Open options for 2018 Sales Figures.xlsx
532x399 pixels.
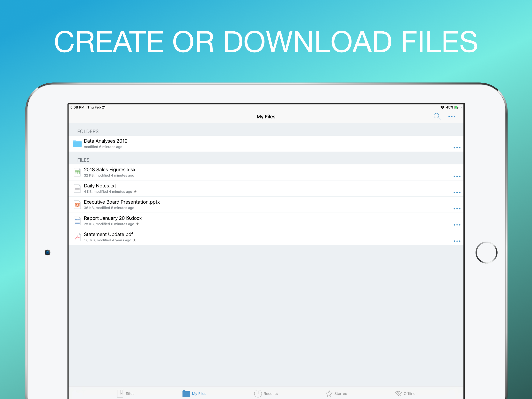(x=457, y=176)
